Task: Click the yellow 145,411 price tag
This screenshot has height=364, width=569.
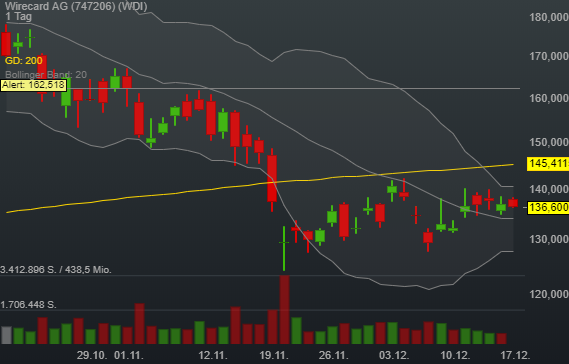Action: tap(548, 164)
